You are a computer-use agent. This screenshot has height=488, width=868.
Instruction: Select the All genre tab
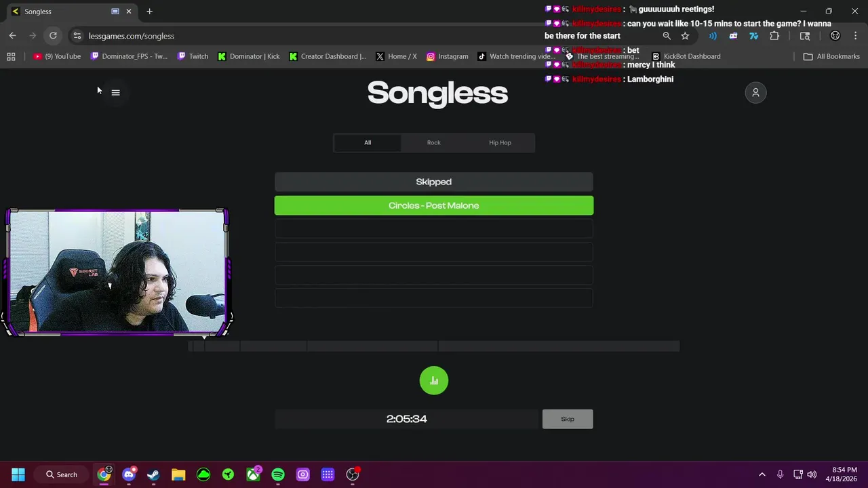click(x=368, y=142)
